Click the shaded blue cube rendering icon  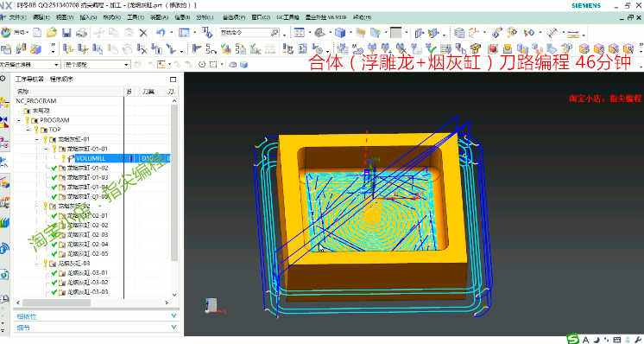pyautogui.click(x=339, y=33)
